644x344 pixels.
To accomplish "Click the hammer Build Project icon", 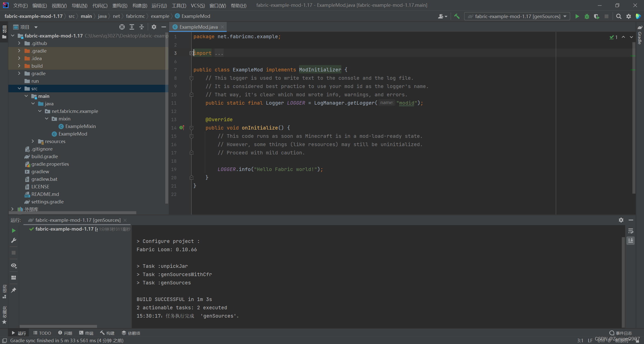I will [x=457, y=16].
